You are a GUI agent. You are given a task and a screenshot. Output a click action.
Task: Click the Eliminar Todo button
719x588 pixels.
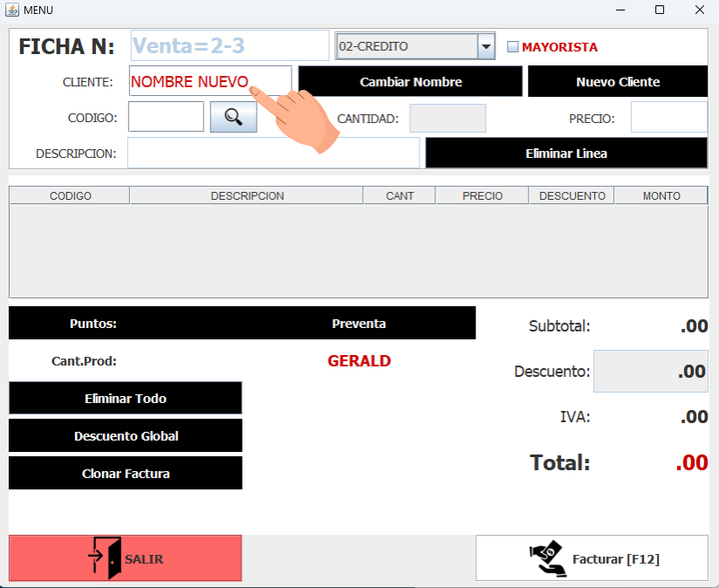pos(125,399)
